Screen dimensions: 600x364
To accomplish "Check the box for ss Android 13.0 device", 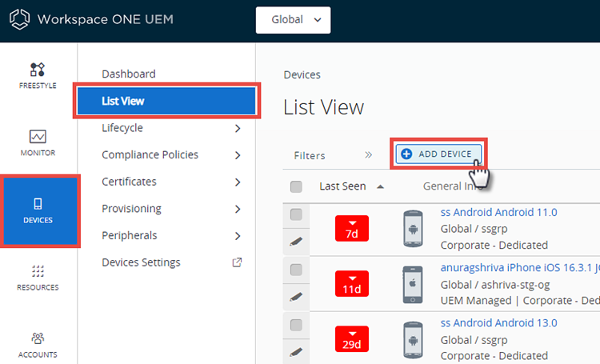I will point(296,325).
